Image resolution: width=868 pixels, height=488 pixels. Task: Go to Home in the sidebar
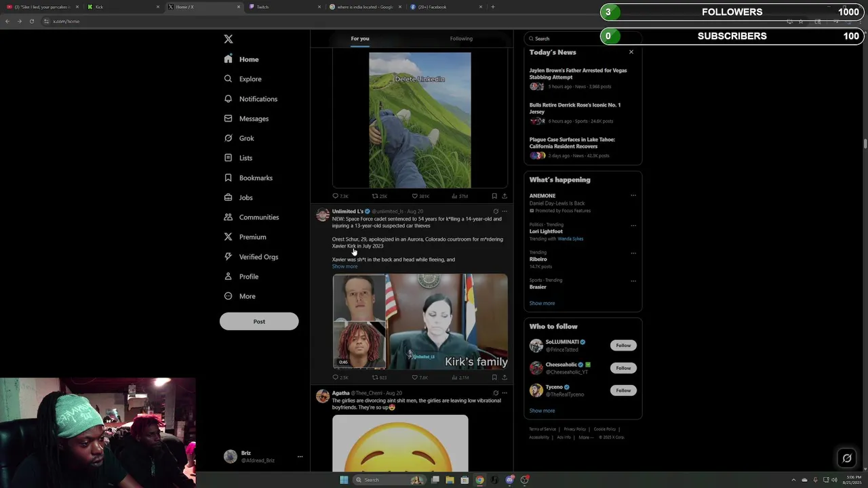click(x=242, y=60)
